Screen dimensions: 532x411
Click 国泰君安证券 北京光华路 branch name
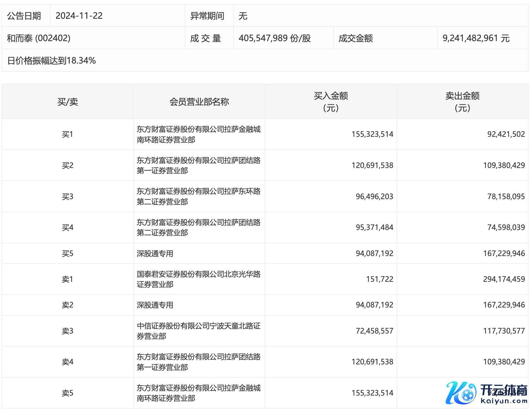(x=198, y=279)
